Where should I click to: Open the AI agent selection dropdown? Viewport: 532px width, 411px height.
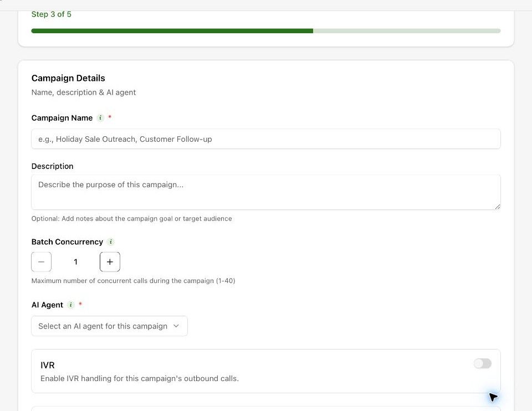coord(109,326)
